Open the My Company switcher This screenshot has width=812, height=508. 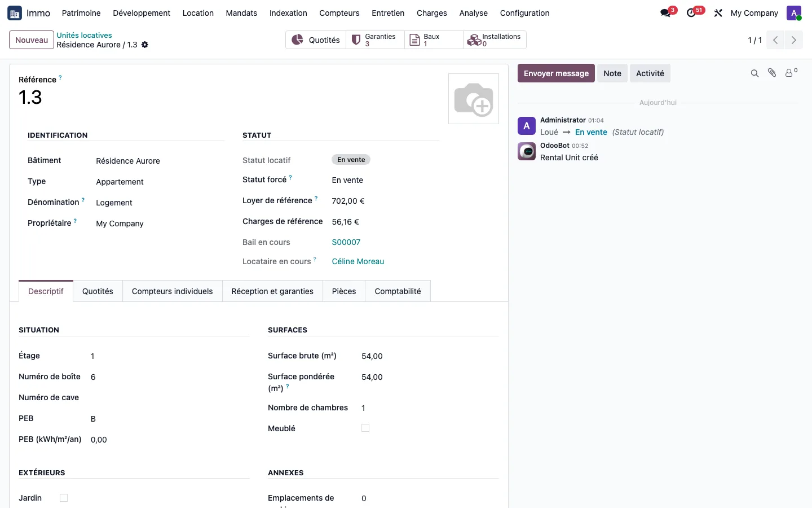pos(754,13)
